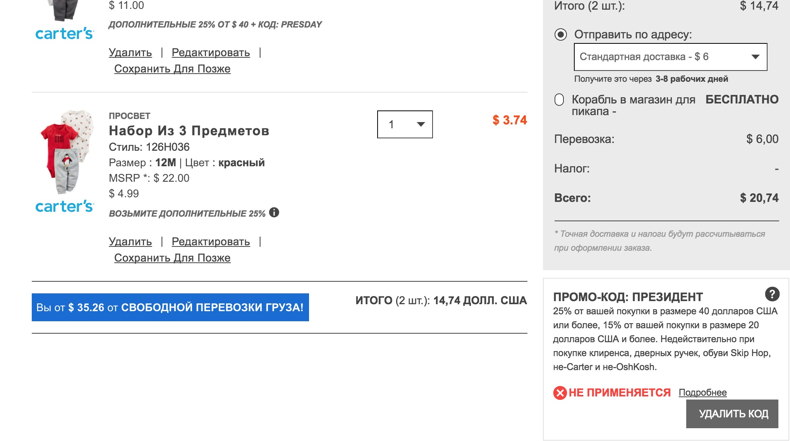Click the info icon beside the extra 25% offer
Screen dimensions: 790x441
click(x=274, y=212)
